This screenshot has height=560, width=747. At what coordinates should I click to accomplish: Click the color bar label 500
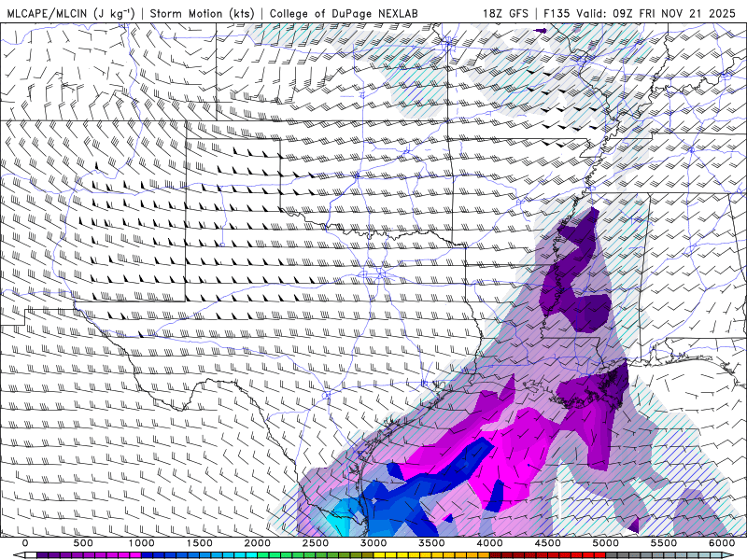83,543
